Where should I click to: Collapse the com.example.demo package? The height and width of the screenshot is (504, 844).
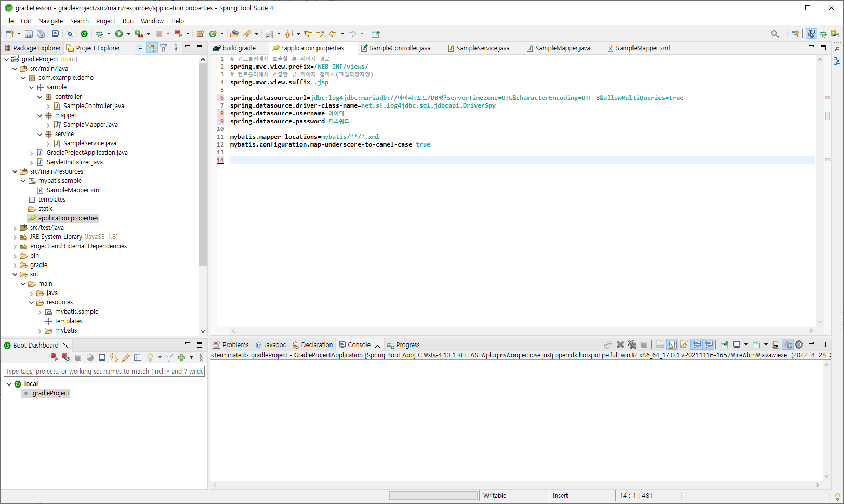pyautogui.click(x=23, y=78)
